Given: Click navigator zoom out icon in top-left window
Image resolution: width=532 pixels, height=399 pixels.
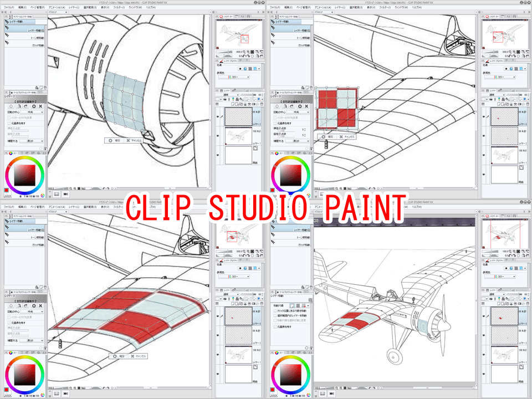Looking at the screenshot, I should coord(244,52).
